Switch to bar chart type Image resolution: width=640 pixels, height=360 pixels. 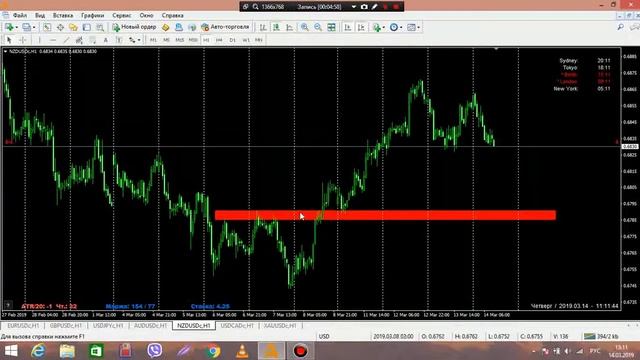click(x=263, y=27)
